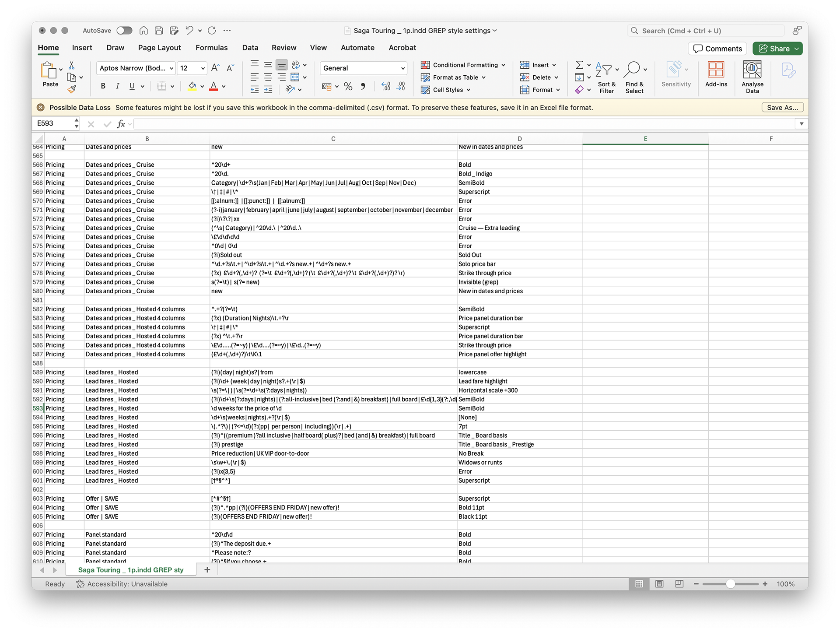Click the Save As... button
Viewport: 840px width, 632px height.
pyautogui.click(x=782, y=108)
